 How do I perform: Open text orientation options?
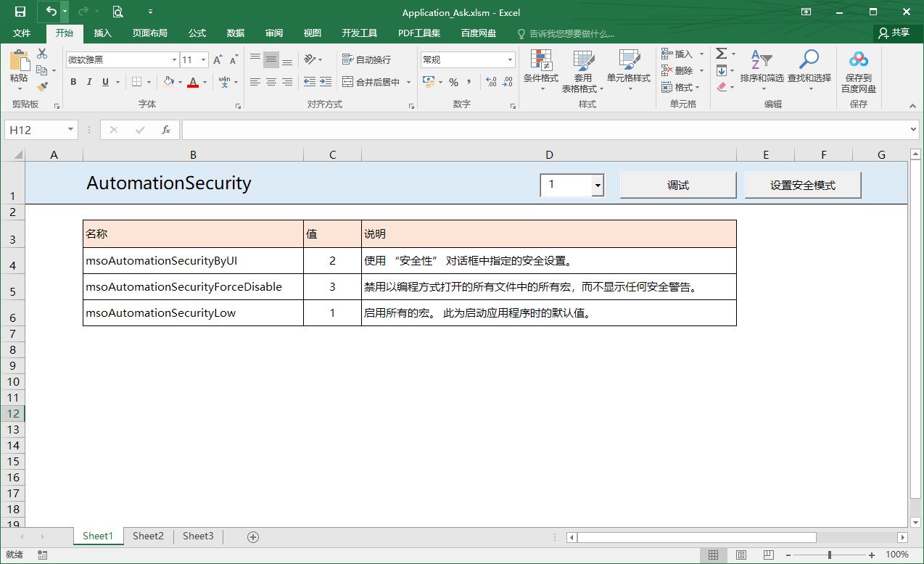point(313,59)
